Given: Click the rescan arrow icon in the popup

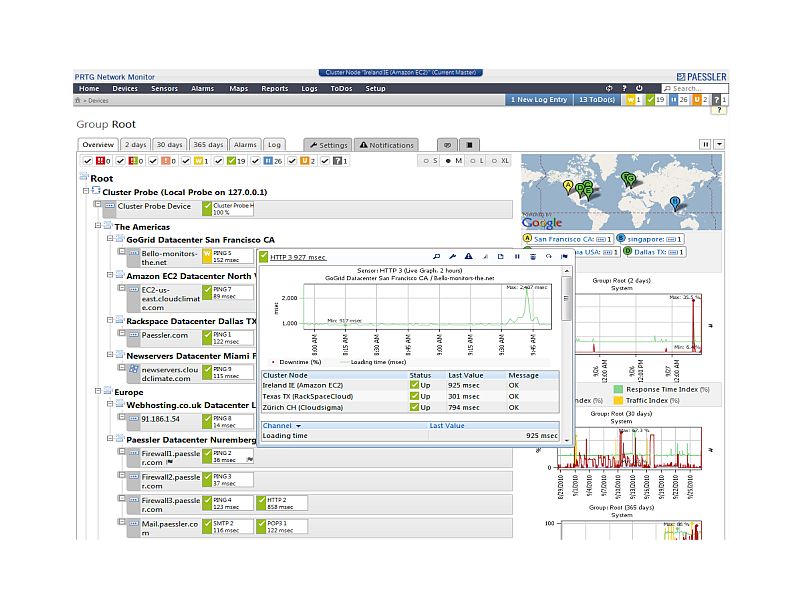Looking at the screenshot, I should click(548, 257).
